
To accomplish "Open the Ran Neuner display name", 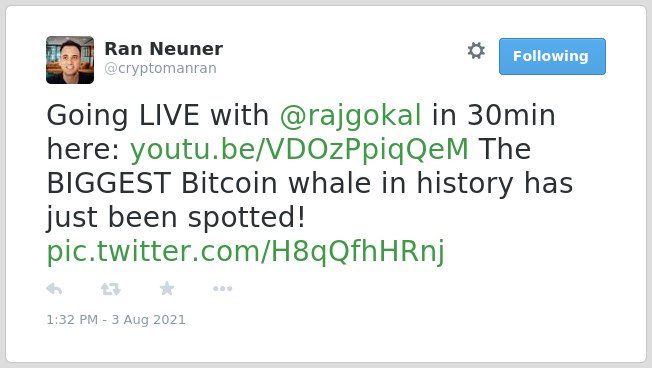I will (x=163, y=49).
